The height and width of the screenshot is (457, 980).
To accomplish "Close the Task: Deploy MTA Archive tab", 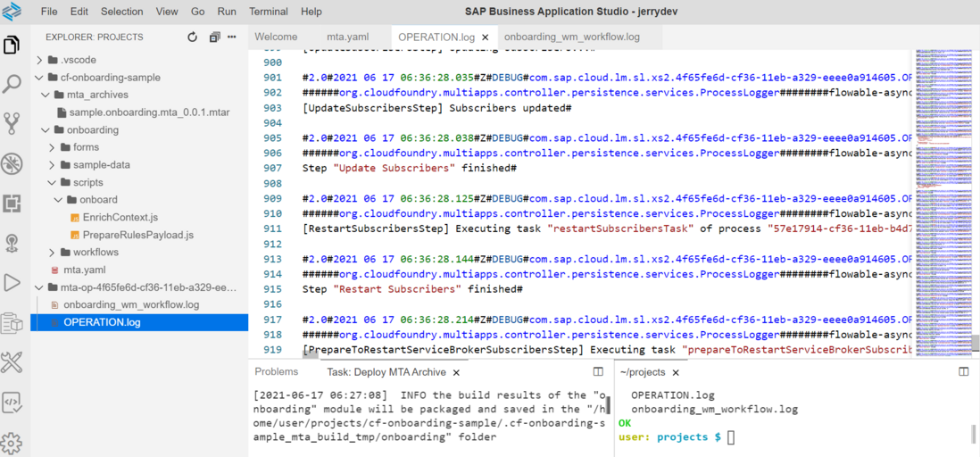I will [456, 372].
